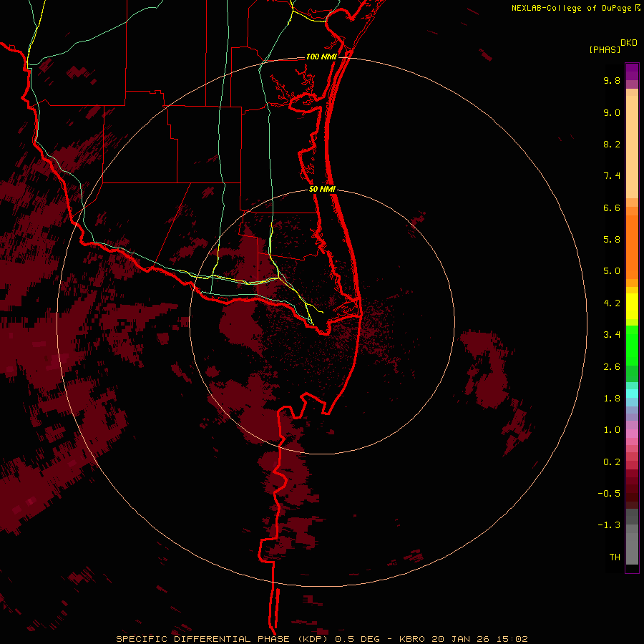Click the 1.8 color scale value

[x=612, y=399]
